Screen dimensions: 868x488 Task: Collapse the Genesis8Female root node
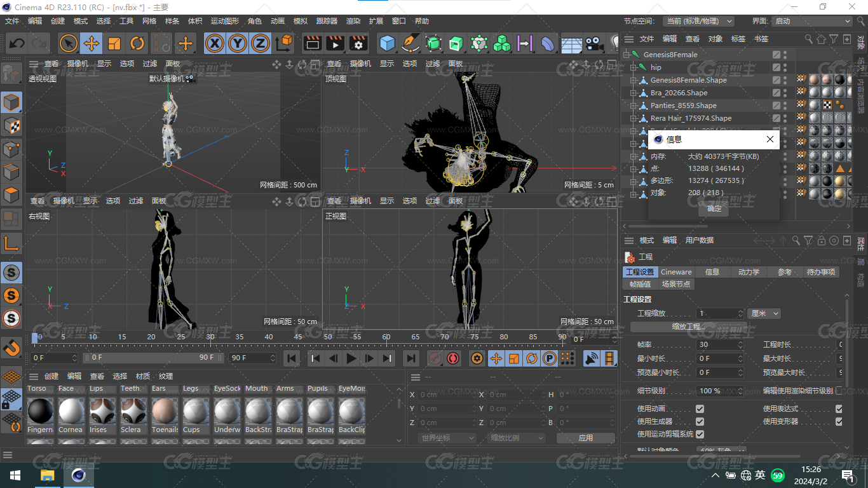(627, 55)
